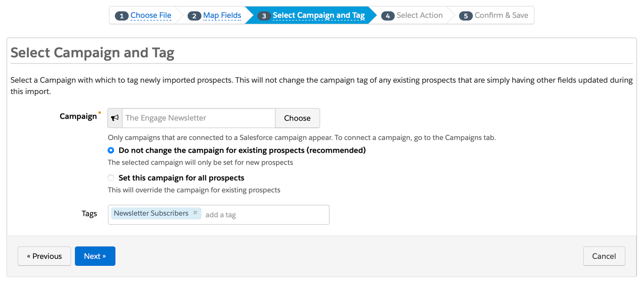The height and width of the screenshot is (288, 644).
Task: Click the megaphone campaign icon
Action: click(x=115, y=118)
